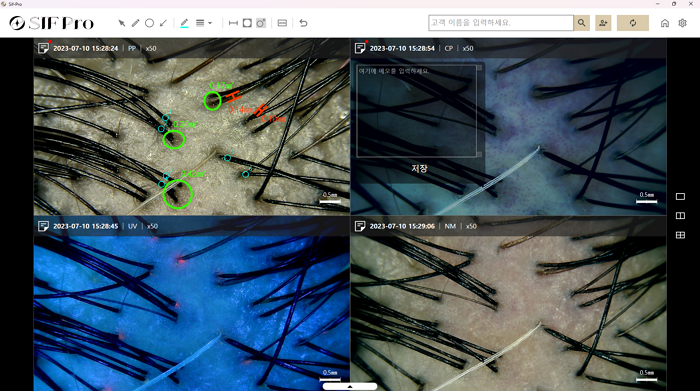
Task: Click the undo arrow icon
Action: (x=303, y=23)
